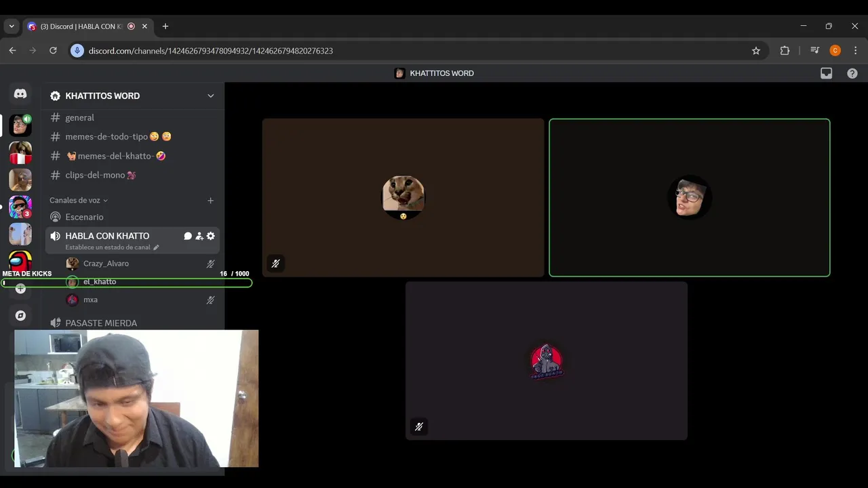The image size is (868, 488).
Task: Select the Discord HABLA CON K browser tab
Action: pos(81,26)
